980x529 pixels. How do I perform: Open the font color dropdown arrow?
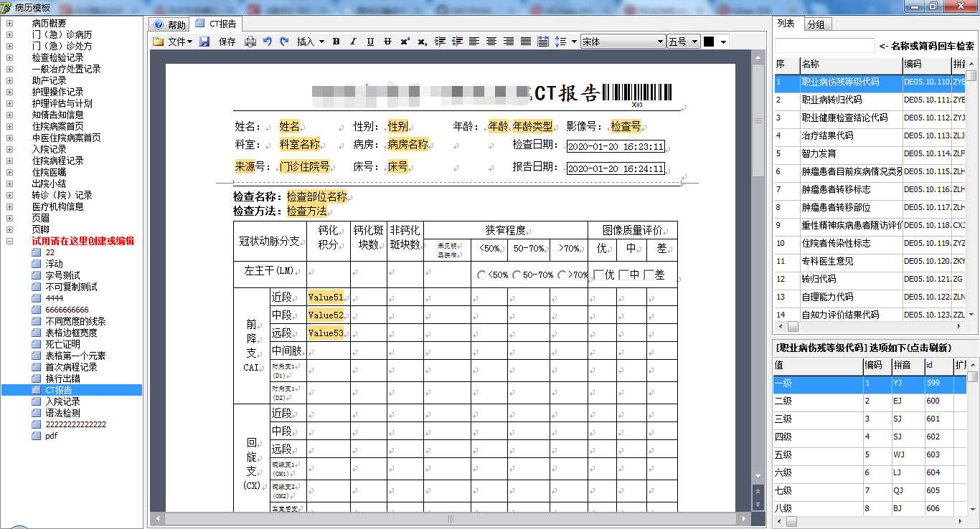tap(723, 42)
